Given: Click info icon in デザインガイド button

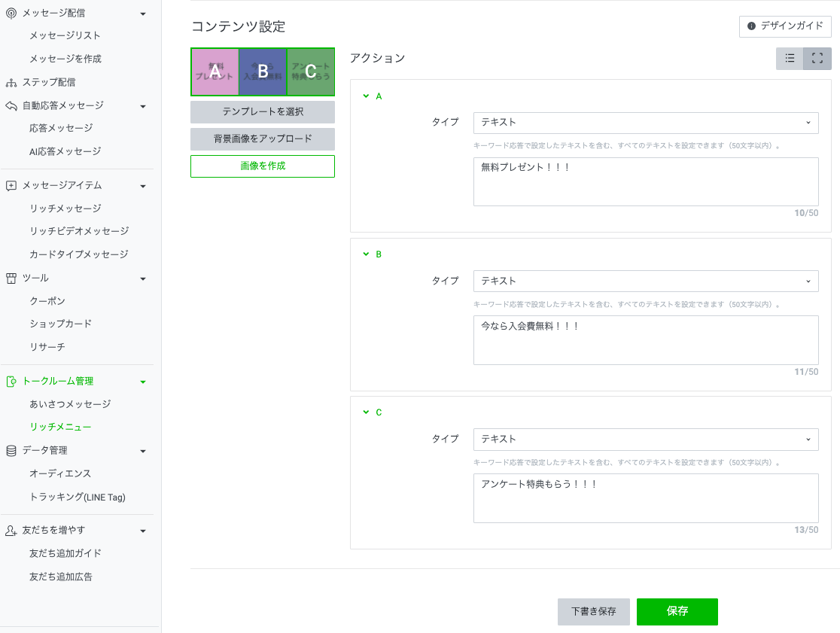Looking at the screenshot, I should 751,26.
